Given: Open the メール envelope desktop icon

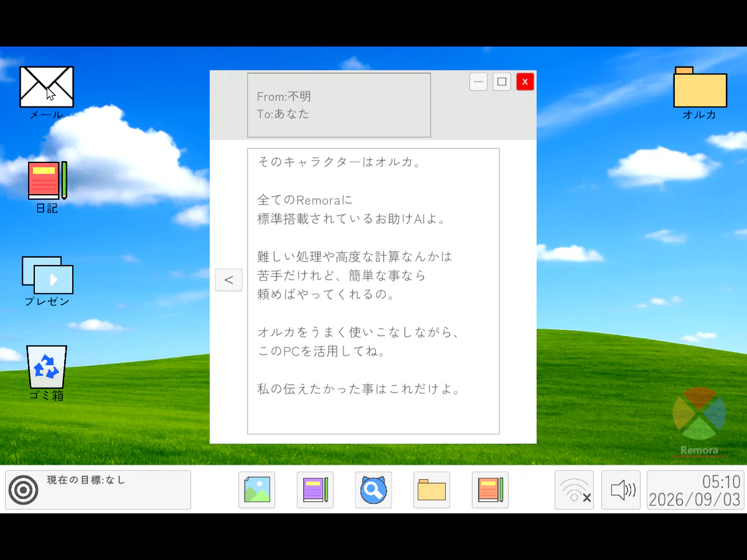Looking at the screenshot, I should tap(47, 87).
